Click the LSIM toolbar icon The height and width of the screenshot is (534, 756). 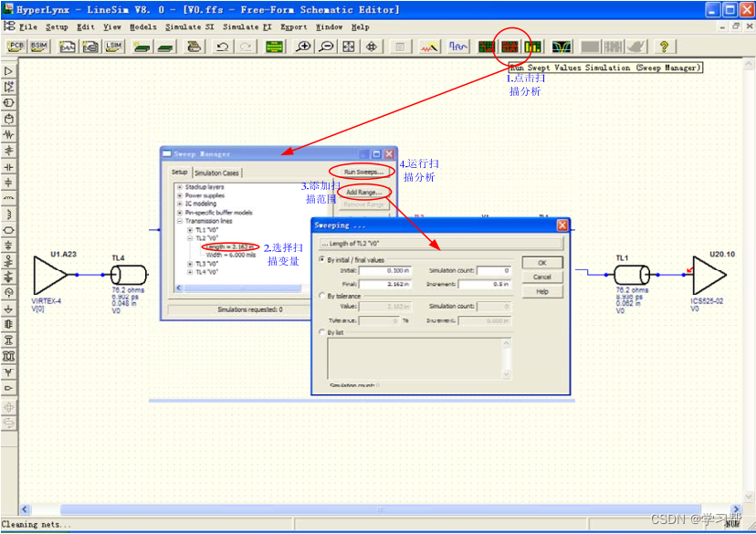[x=114, y=47]
